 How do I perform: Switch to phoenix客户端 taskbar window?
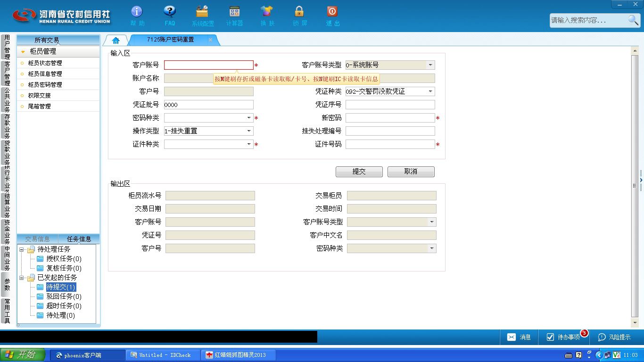88,355
